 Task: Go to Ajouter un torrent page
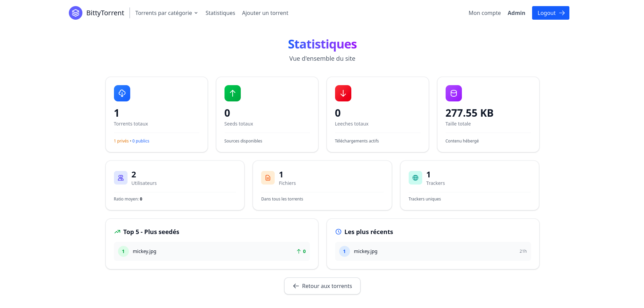265,13
